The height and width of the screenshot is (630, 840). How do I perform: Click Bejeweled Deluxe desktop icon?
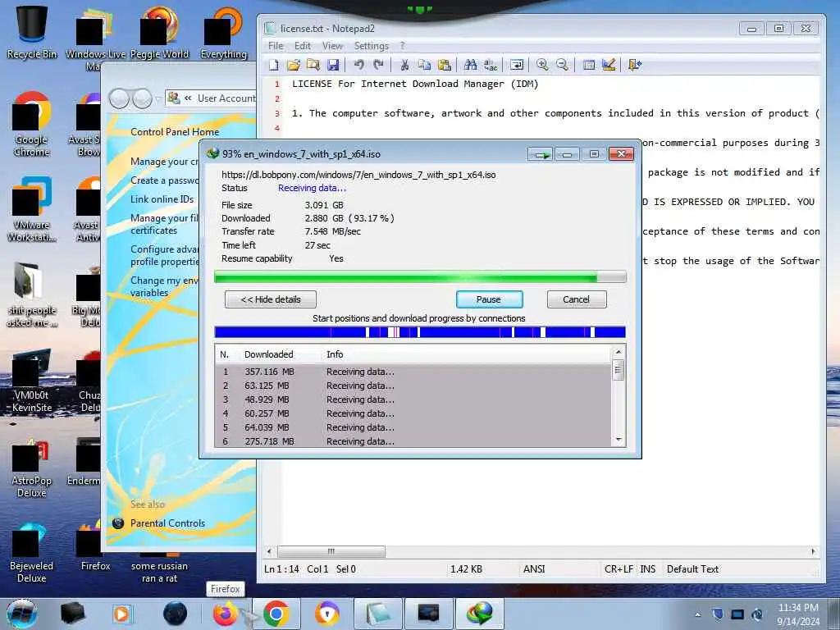click(x=32, y=552)
